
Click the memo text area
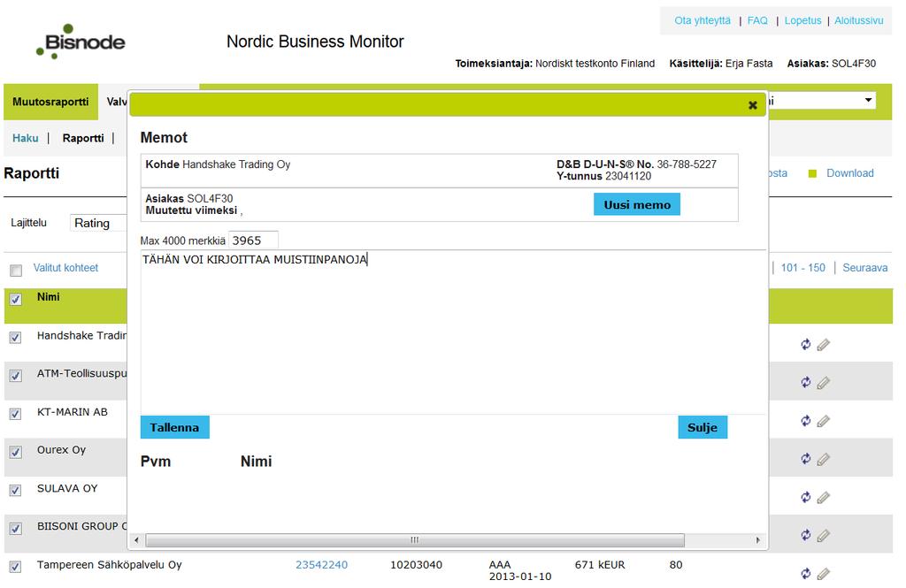pyautogui.click(x=453, y=332)
